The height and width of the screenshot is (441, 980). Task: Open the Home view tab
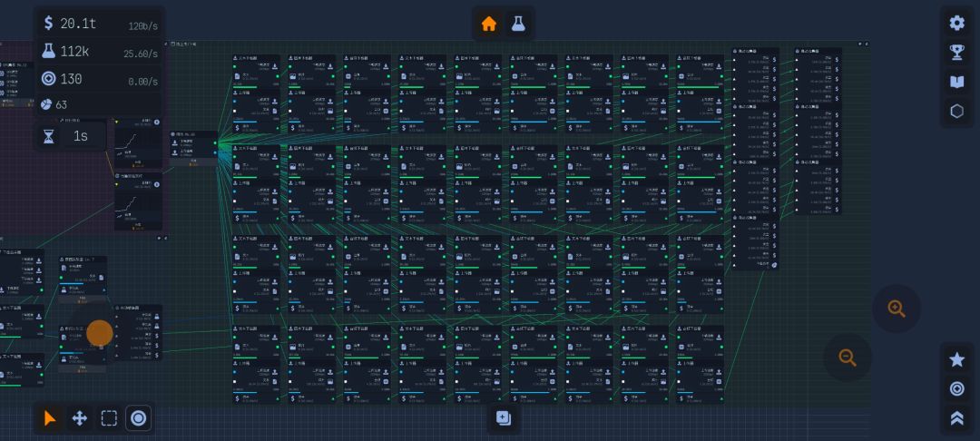(489, 24)
